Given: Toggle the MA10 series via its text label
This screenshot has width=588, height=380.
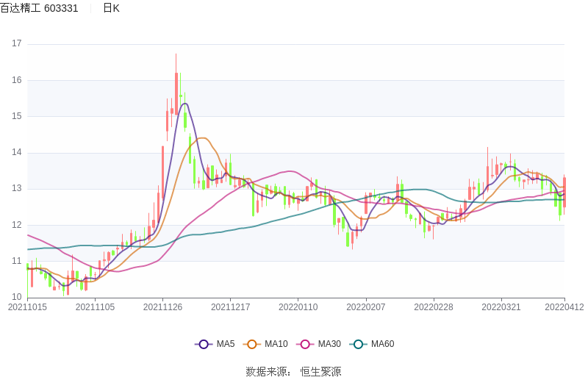Looking at the screenshot, I should click(276, 344).
